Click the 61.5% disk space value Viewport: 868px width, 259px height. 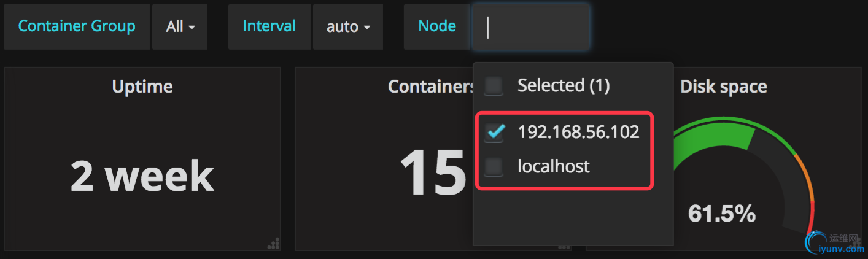pyautogui.click(x=721, y=214)
